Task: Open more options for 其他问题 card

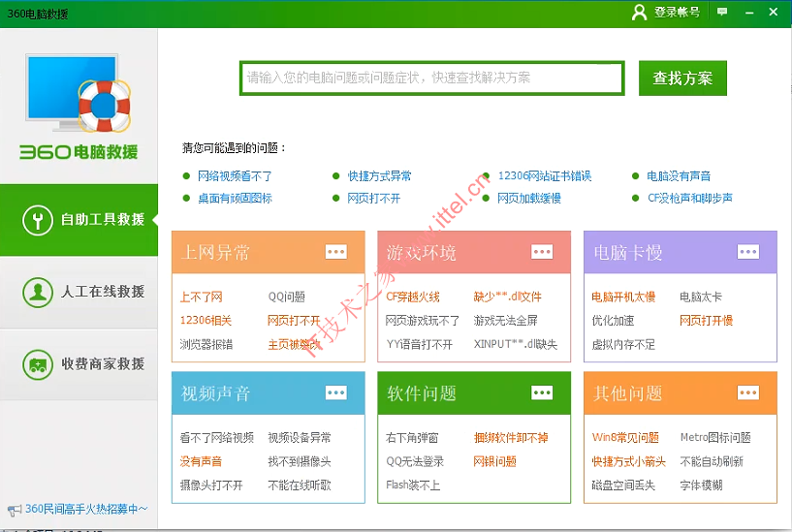Action: pos(748,392)
